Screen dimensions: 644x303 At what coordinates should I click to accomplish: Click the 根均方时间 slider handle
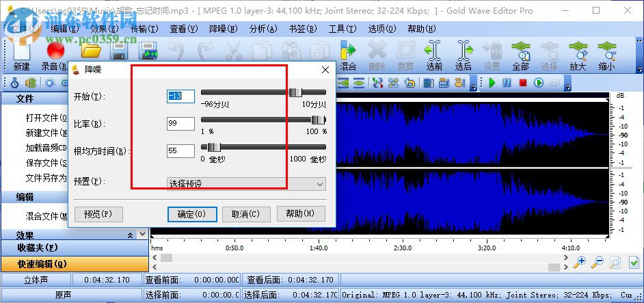(x=213, y=147)
